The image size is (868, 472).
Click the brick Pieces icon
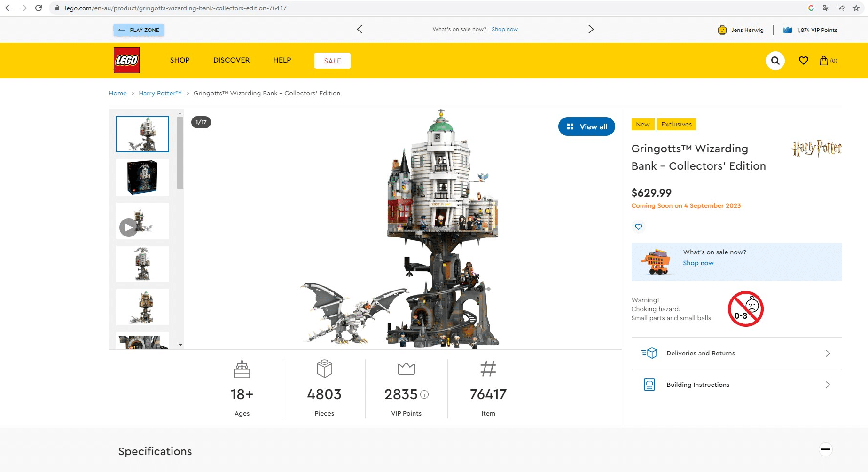coord(324,369)
